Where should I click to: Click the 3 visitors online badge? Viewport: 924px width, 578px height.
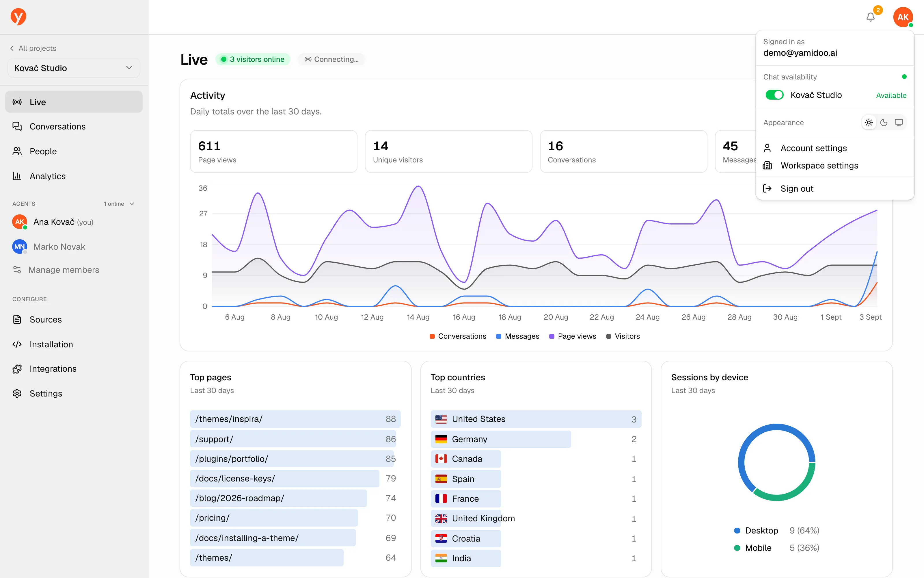click(x=253, y=59)
